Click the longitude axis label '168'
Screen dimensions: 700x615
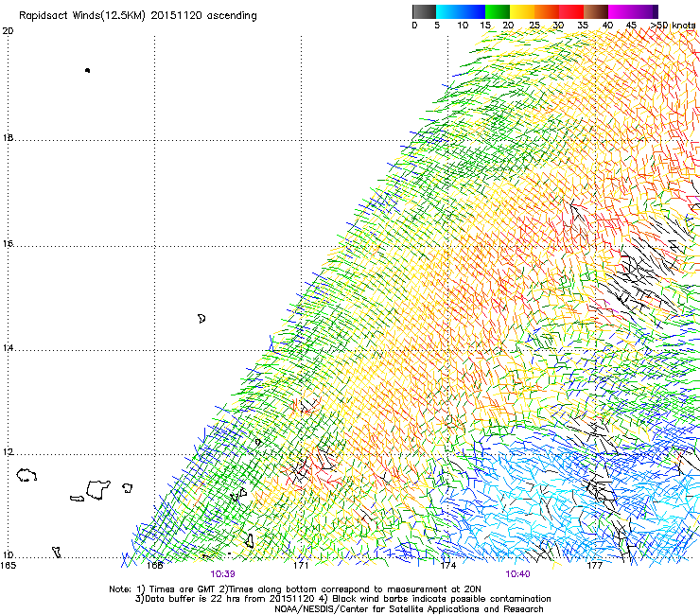[154, 566]
